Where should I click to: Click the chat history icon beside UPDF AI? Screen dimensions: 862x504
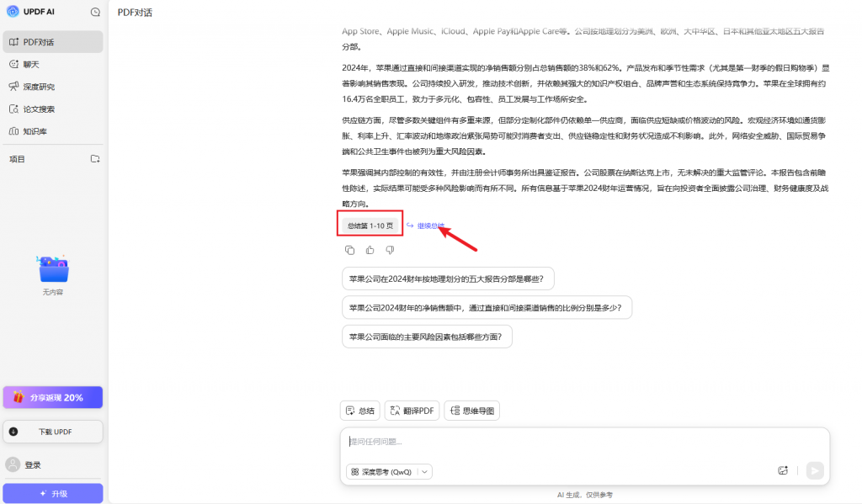click(95, 13)
